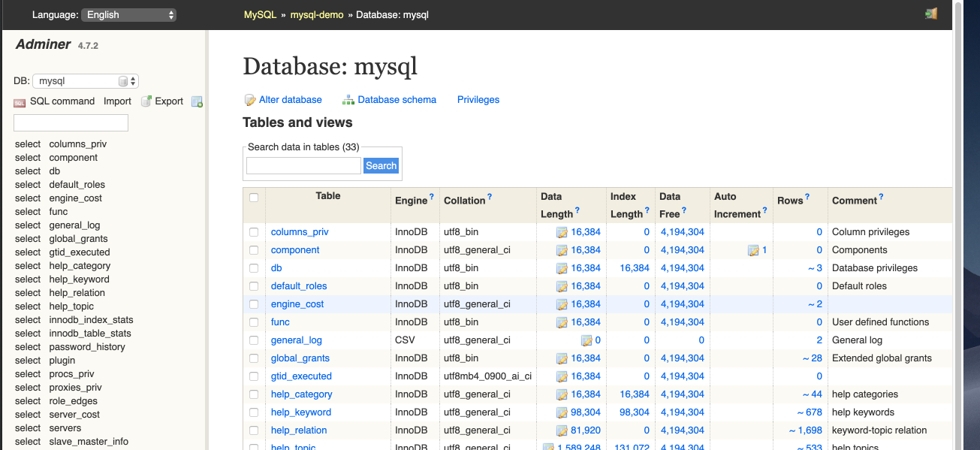Image resolution: width=980 pixels, height=450 pixels.
Task: Click the edit icon beside columns_priv data length
Action: pyautogui.click(x=562, y=231)
